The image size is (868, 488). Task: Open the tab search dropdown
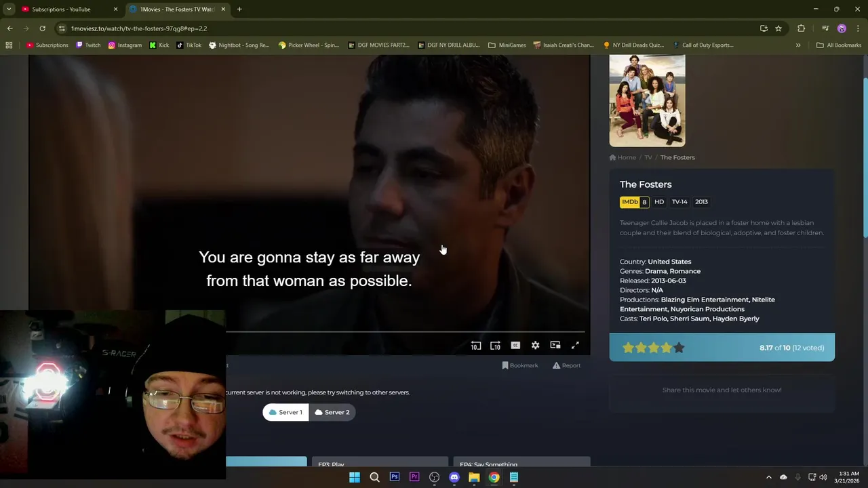(9, 9)
